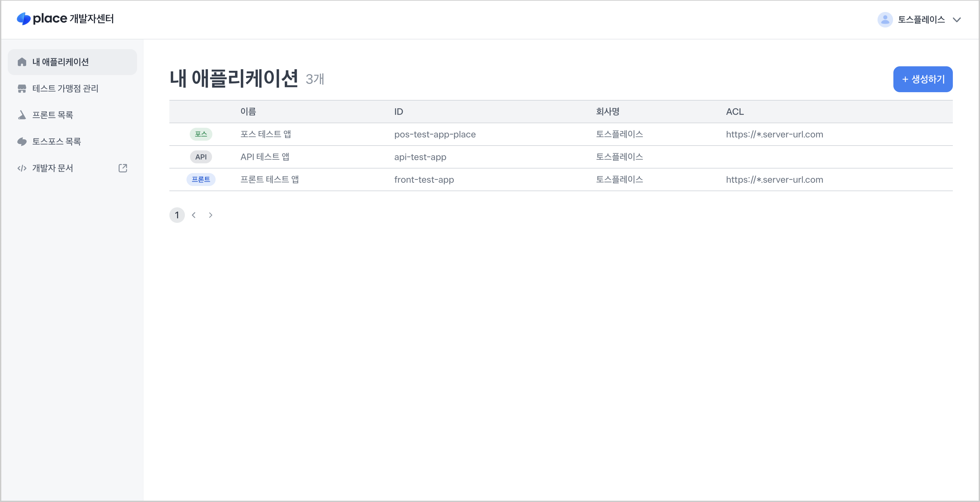The height and width of the screenshot is (502, 980).
Task: Click the code icon beside 개발자 문서
Action: click(22, 168)
